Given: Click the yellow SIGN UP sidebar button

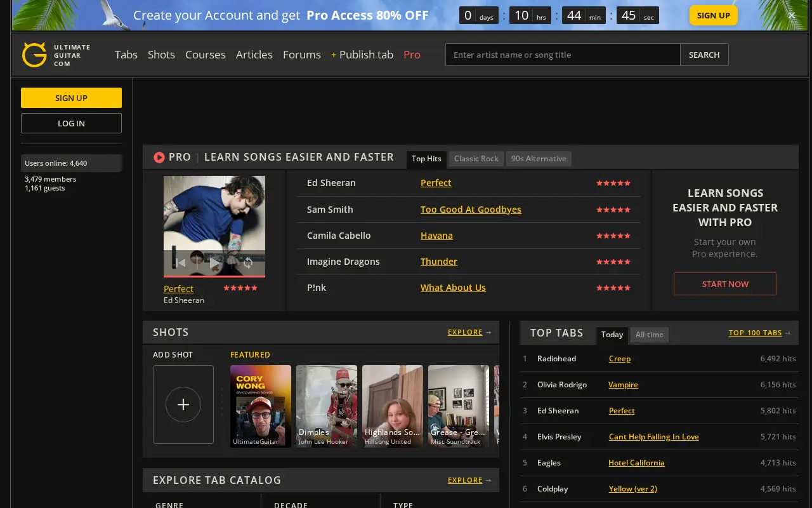Looking at the screenshot, I should coord(71,98).
